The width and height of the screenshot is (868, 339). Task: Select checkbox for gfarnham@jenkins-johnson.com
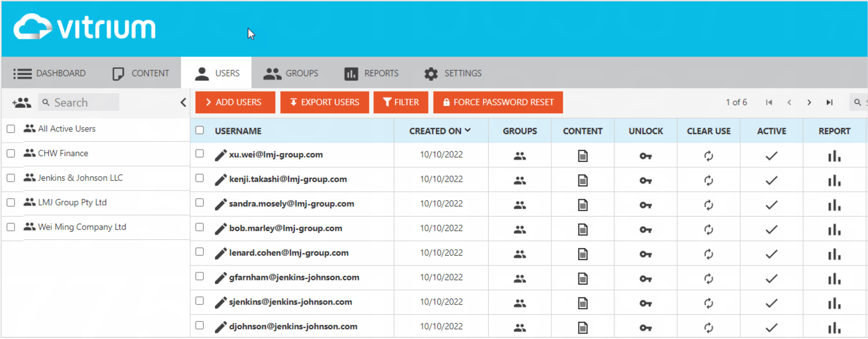[200, 276]
